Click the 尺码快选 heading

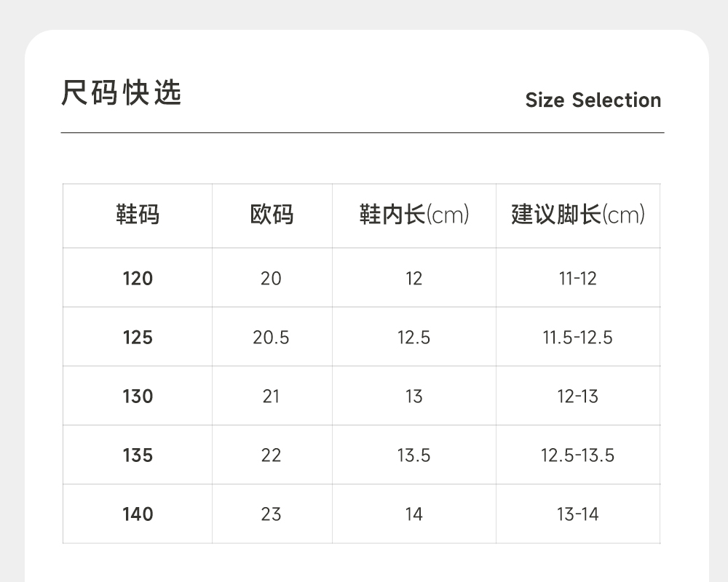point(121,93)
